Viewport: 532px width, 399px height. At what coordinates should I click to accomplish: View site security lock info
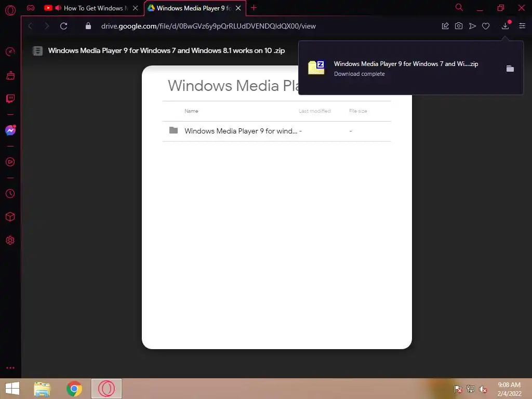tap(88, 26)
